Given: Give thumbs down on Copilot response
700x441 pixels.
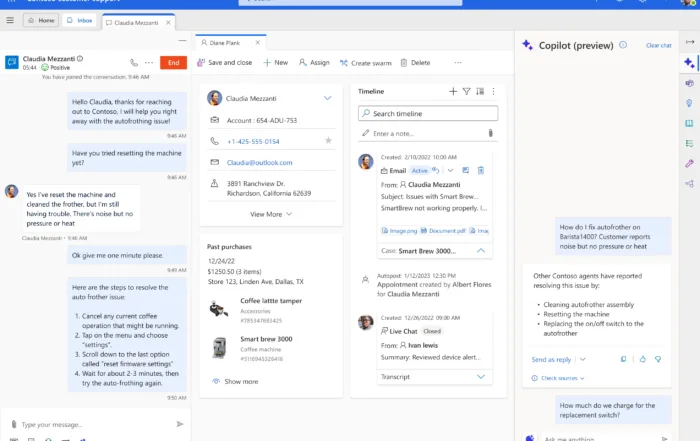Looking at the screenshot, I should click(x=658, y=359).
